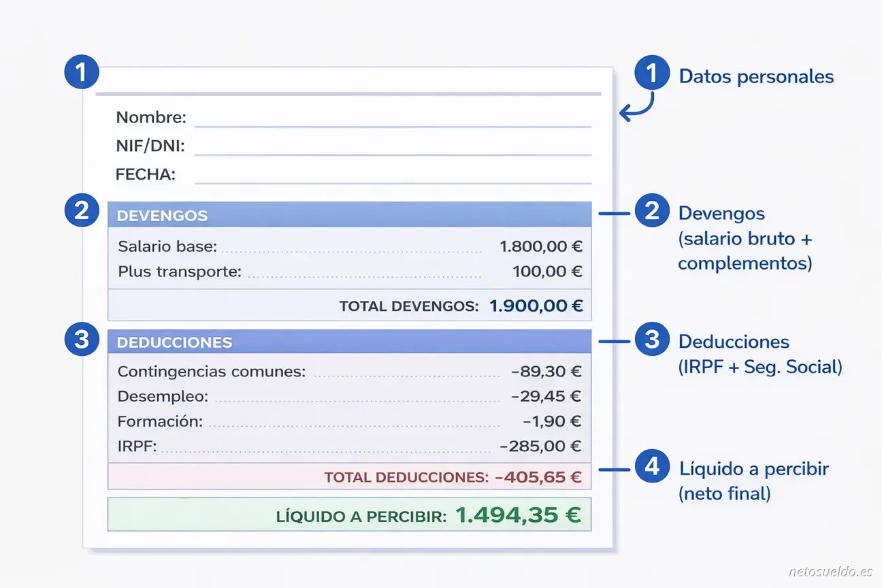Select the DEDUCCIONES section header bar
882x588 pixels.
click(348, 341)
